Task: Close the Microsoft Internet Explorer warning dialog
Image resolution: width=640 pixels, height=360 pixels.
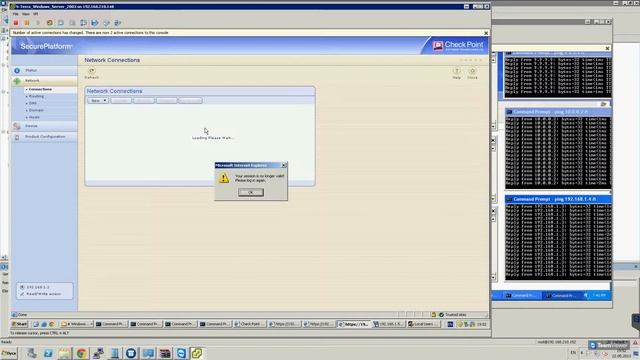Action: 284,165
